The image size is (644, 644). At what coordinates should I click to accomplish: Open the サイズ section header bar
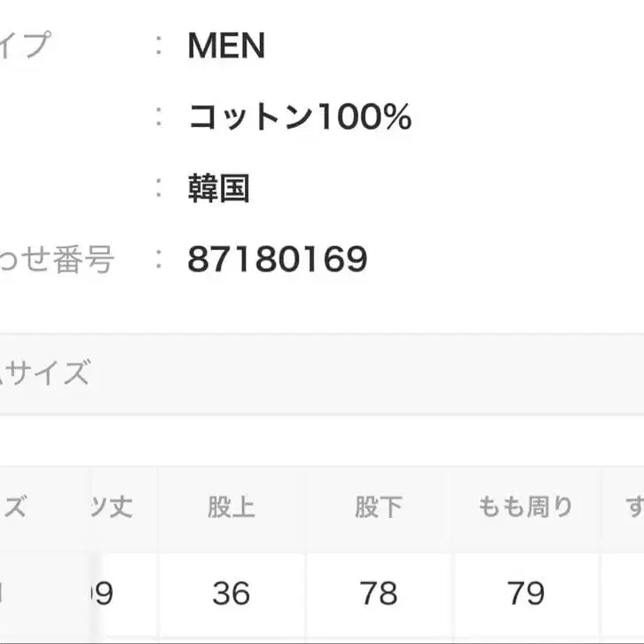click(322, 373)
